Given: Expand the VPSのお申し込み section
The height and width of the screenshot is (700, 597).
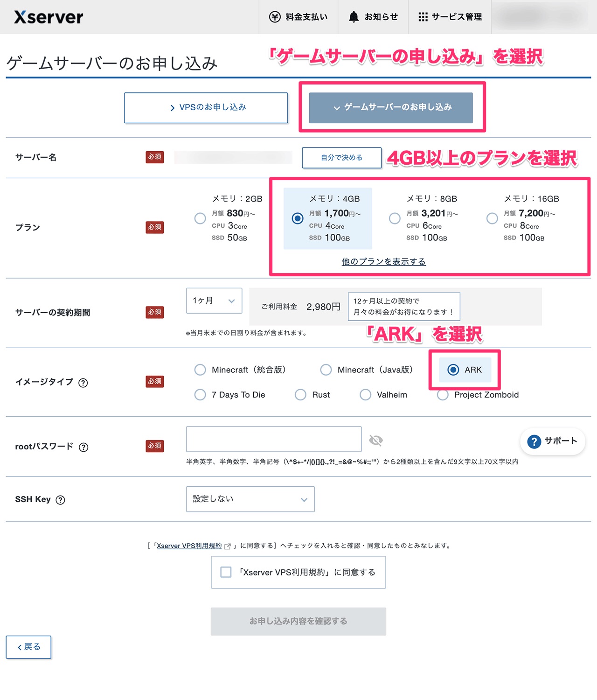Looking at the screenshot, I should pos(206,108).
